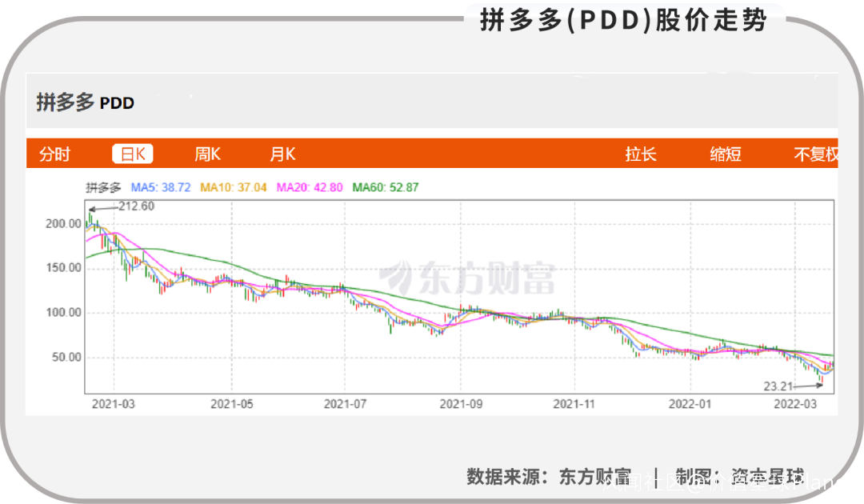Click the 200.00 price axis label

pos(63,224)
